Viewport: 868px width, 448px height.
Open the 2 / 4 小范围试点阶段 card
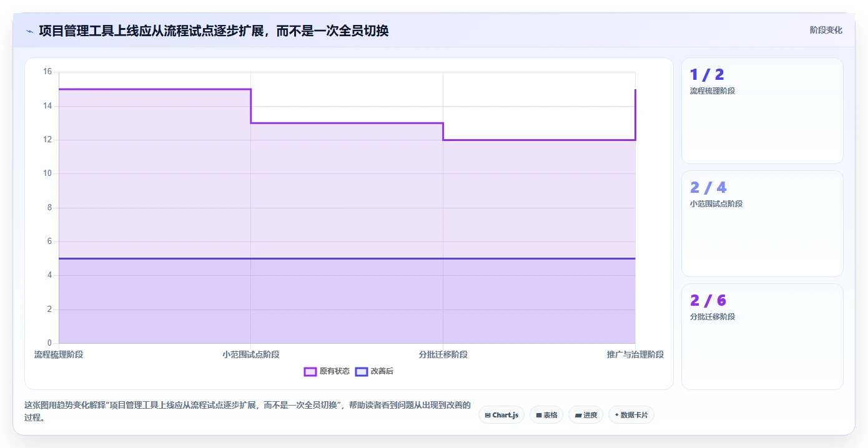coord(762,224)
